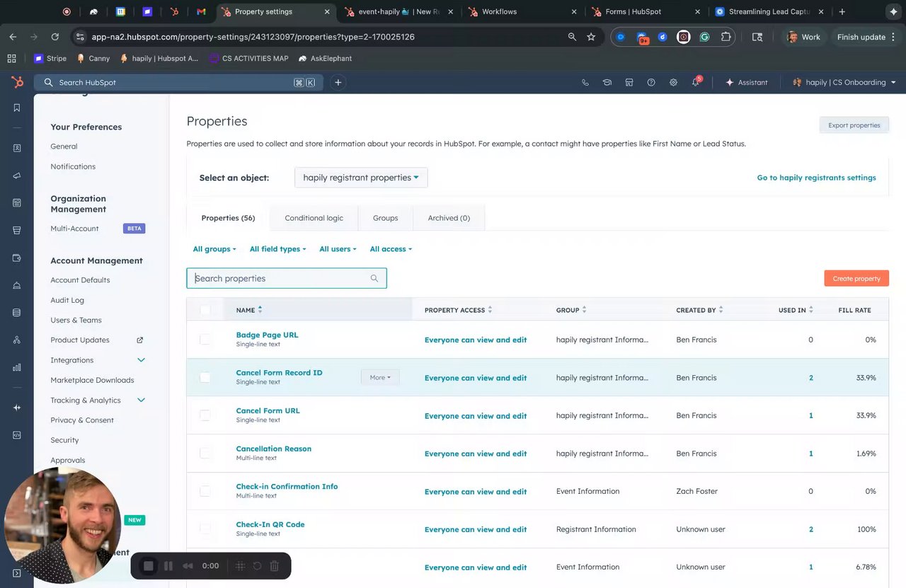Open the All groups filter
The image size is (906, 588).
coord(214,249)
